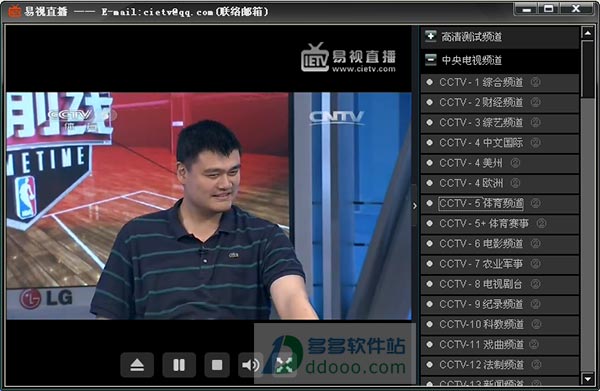Click scrollbar down arrow in channel list
Screen dimensions: 600x391
click(587, 379)
